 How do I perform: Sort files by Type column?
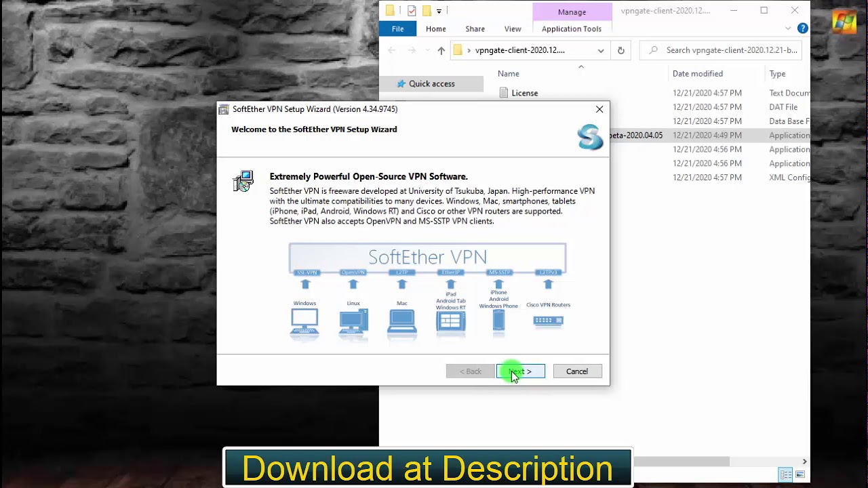(777, 74)
